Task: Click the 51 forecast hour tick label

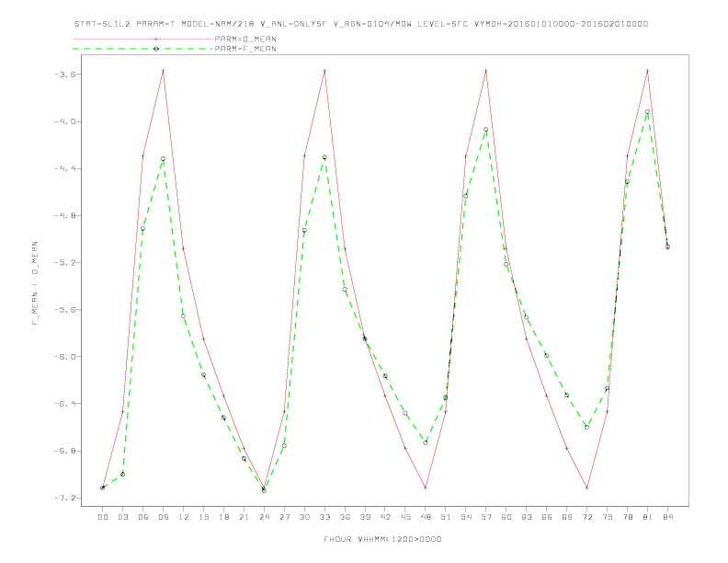Action: (446, 517)
